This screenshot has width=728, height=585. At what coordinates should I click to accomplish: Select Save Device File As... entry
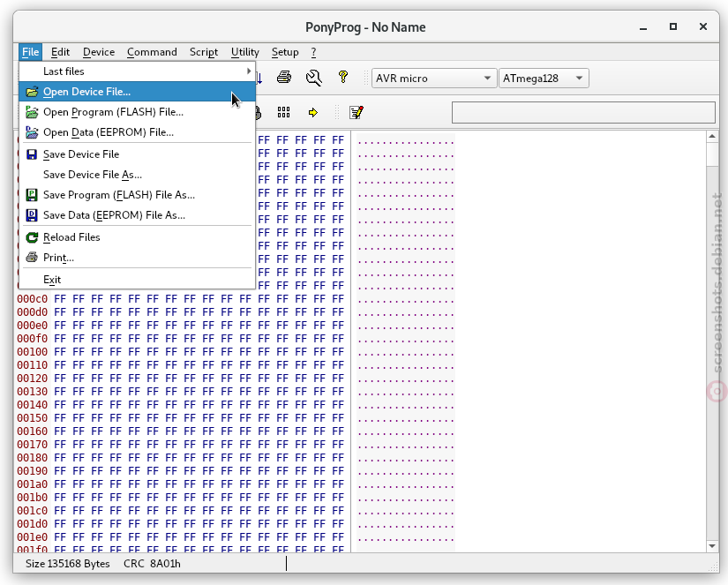pyautogui.click(x=138, y=175)
